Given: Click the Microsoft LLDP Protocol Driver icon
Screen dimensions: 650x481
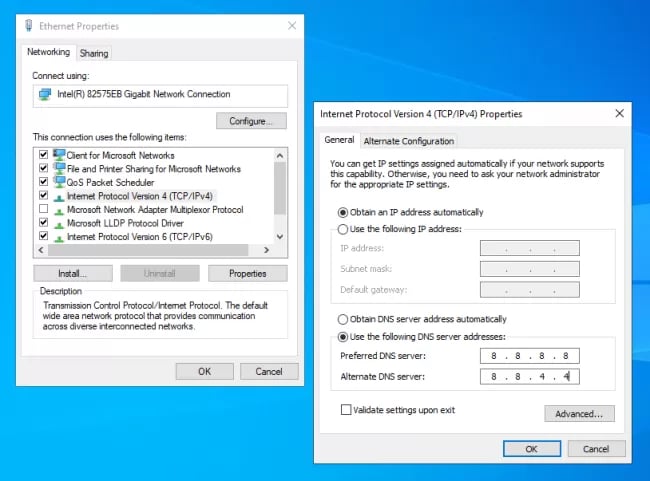Looking at the screenshot, I should (59, 225).
